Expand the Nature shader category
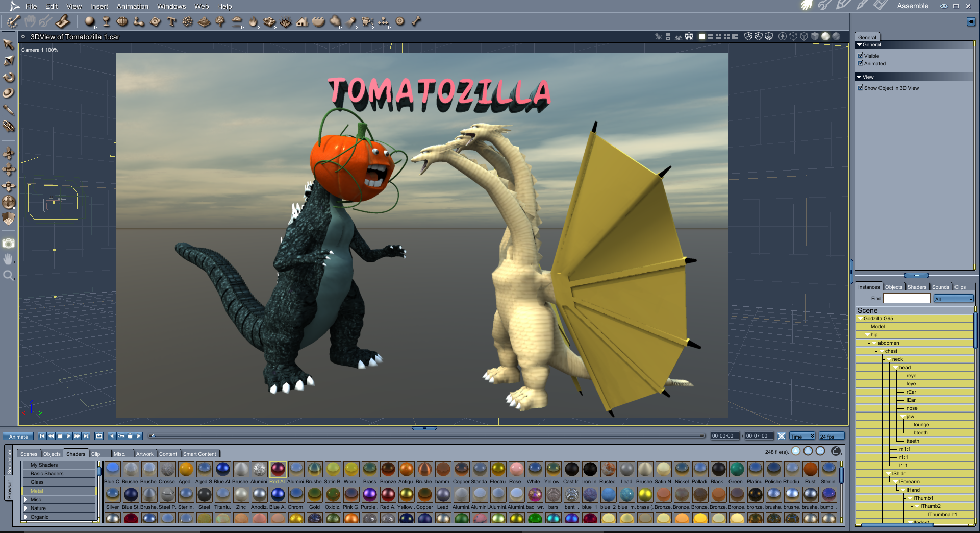This screenshot has width=980, height=533. click(x=26, y=508)
